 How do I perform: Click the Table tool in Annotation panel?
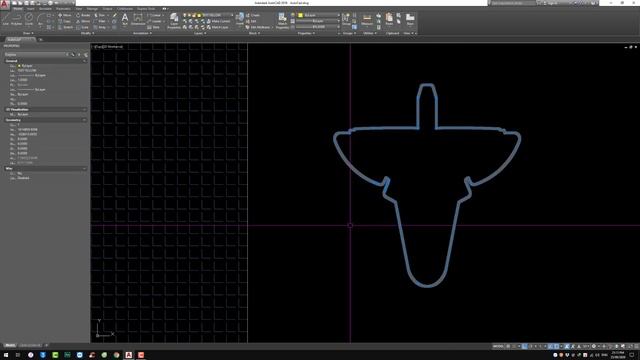point(154,27)
